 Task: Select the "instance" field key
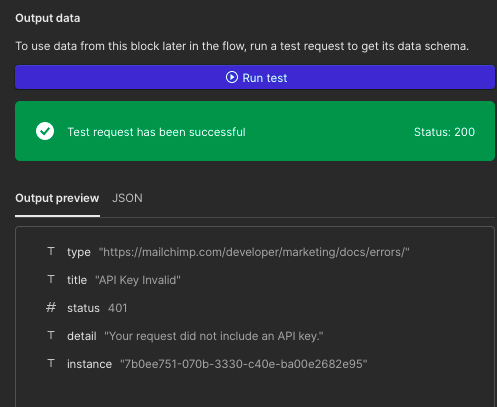tap(89, 364)
